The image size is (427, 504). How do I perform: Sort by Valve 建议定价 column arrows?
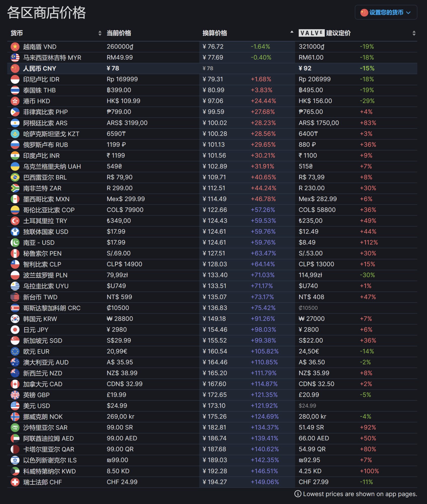coord(414,33)
